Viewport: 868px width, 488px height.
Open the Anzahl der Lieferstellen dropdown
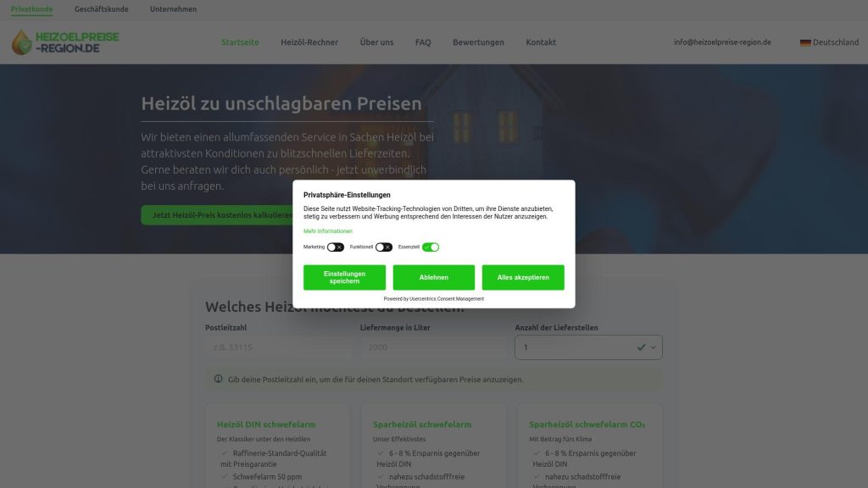click(x=588, y=347)
